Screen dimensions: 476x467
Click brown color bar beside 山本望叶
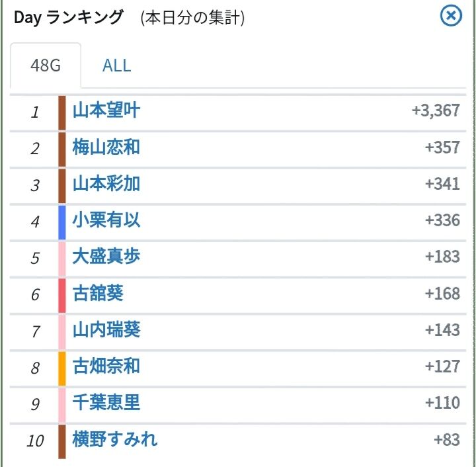pyautogui.click(x=62, y=111)
